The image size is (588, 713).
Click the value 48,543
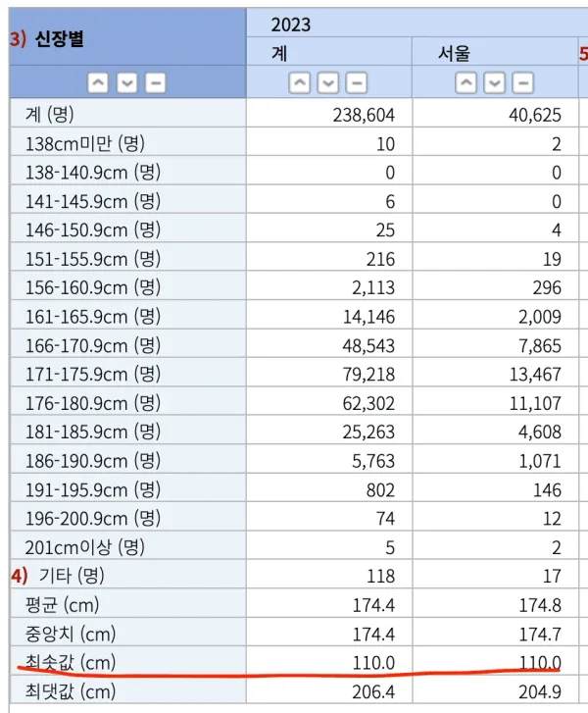pyautogui.click(x=368, y=346)
